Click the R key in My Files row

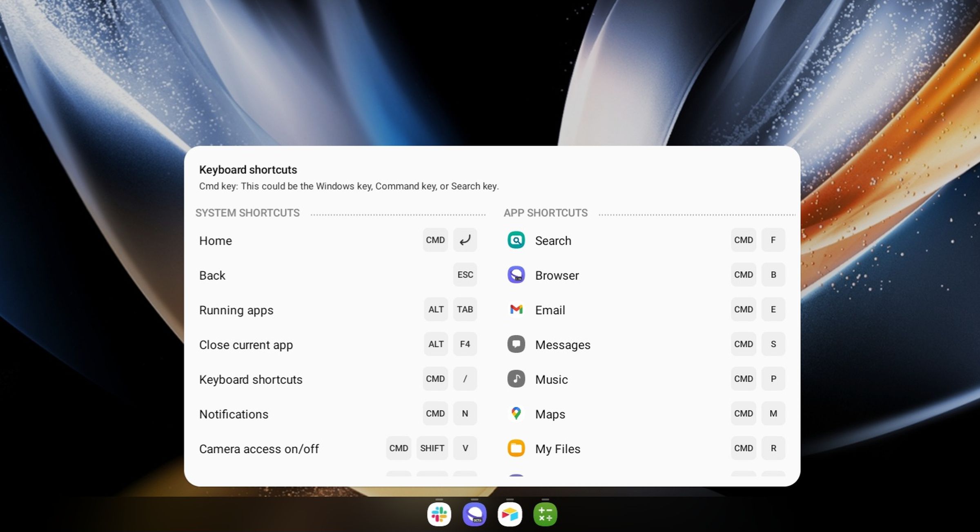pos(773,448)
